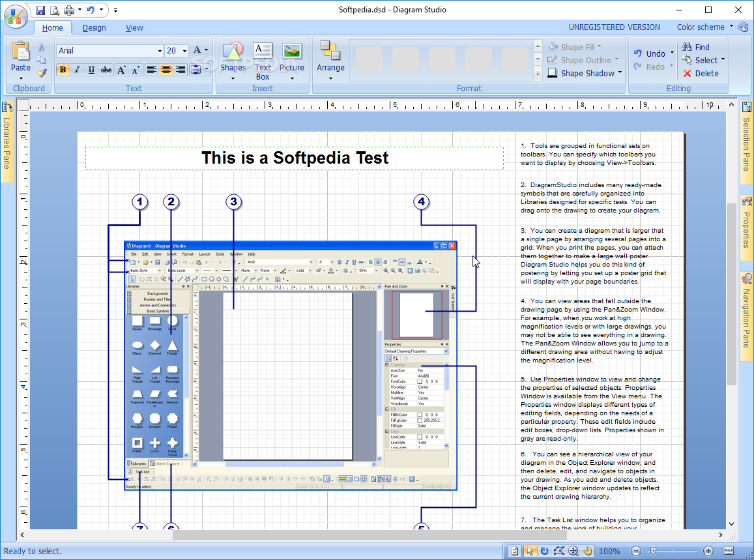
Task: Select the rotate tool in status bar
Action: (544, 551)
